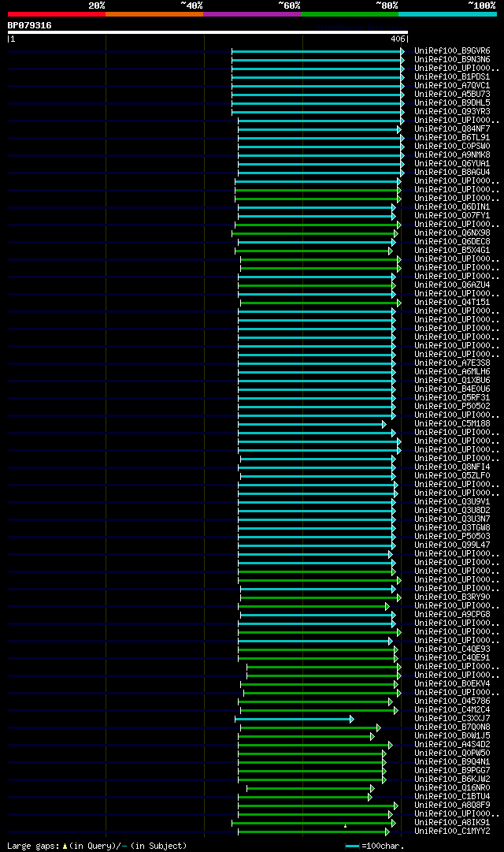Click the UniRef100_C1MYY2 label
504x852 pixels.
coord(452,832)
